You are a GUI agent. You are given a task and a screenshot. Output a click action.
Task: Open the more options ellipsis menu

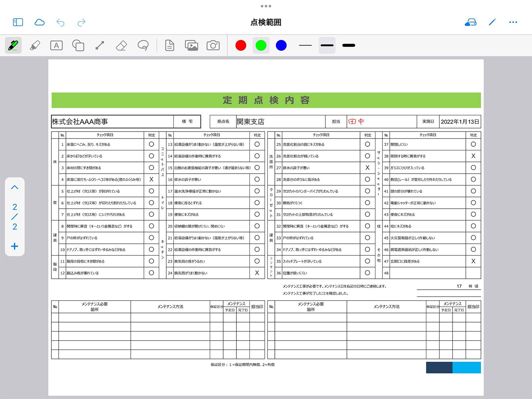[513, 22]
